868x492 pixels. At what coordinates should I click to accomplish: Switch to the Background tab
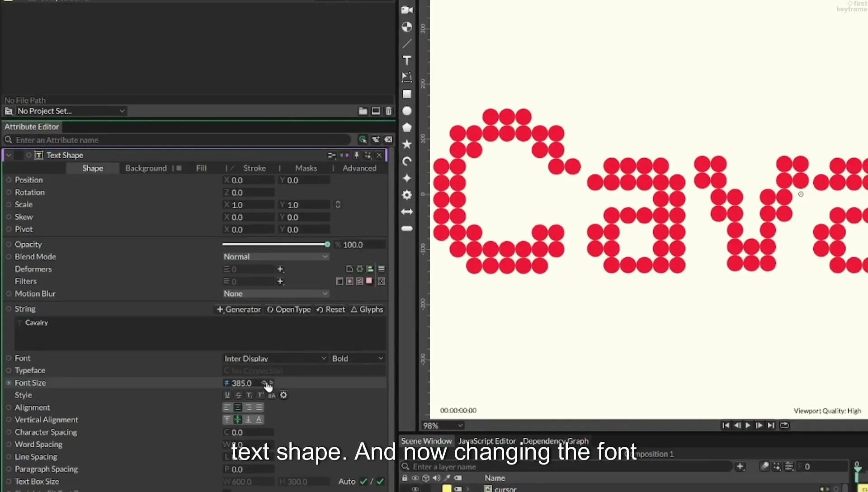point(146,168)
